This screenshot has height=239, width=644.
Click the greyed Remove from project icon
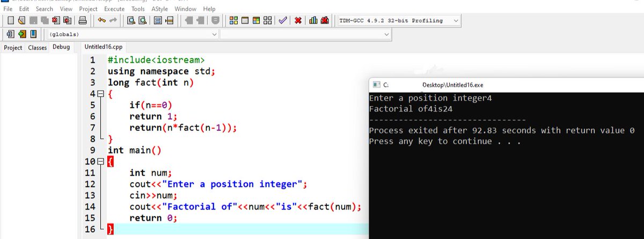pos(200,20)
